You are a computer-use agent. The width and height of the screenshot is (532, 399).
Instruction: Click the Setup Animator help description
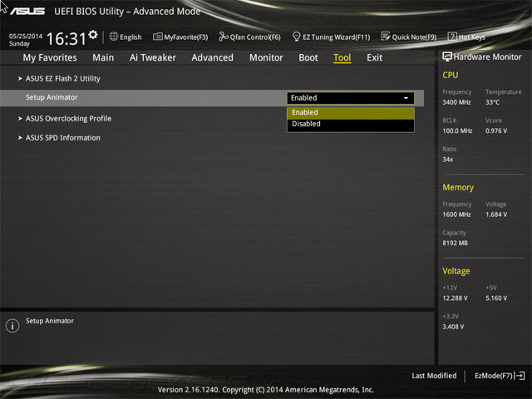[50, 321]
